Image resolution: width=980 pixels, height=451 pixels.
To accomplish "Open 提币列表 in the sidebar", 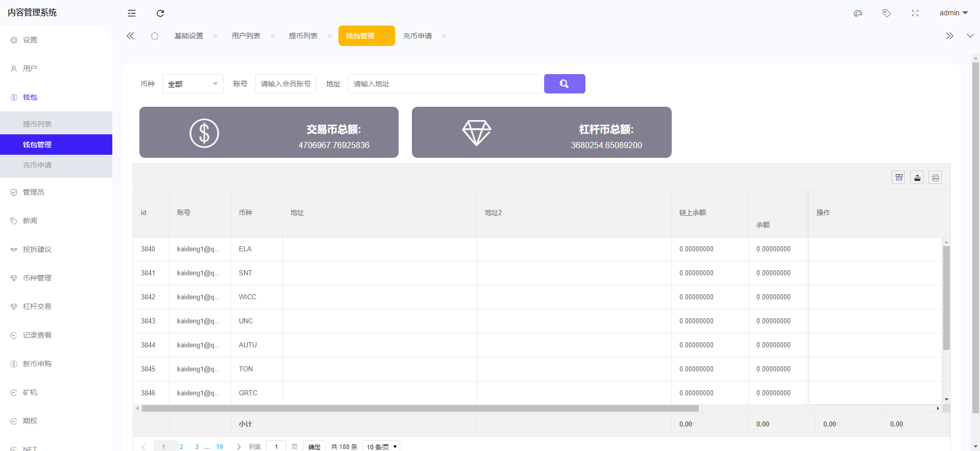I will click(37, 124).
